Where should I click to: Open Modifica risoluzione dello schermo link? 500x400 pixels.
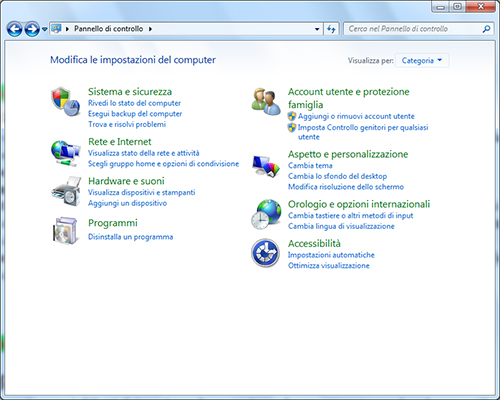[x=346, y=187]
